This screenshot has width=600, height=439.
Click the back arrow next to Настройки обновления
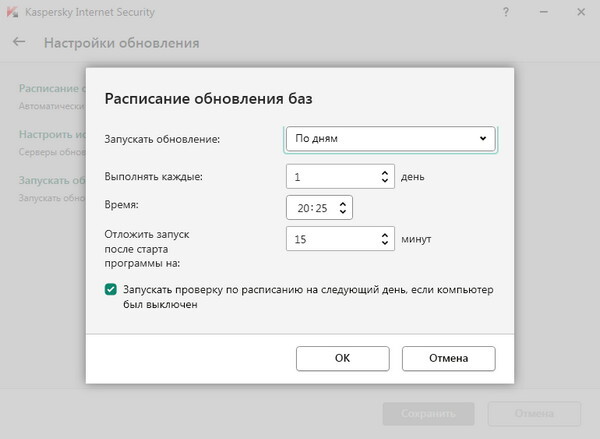19,43
